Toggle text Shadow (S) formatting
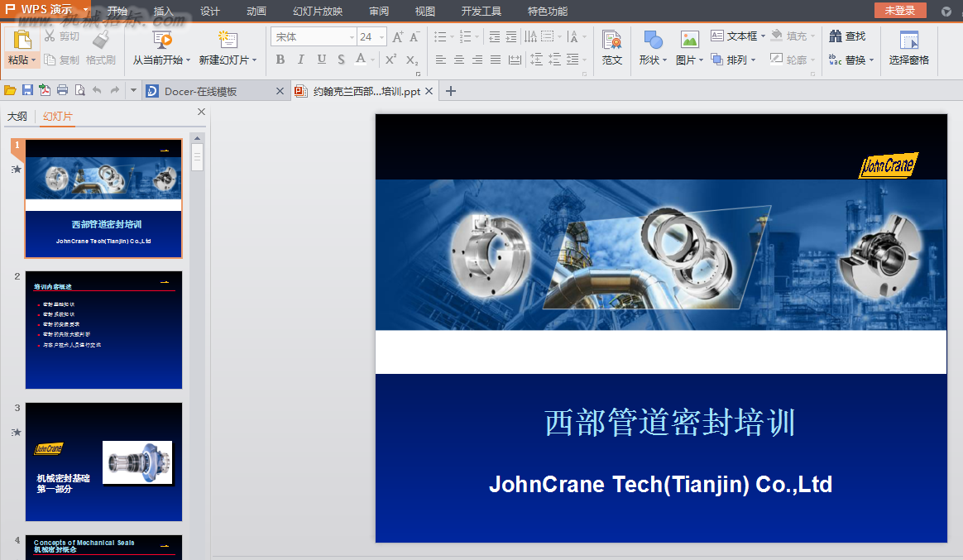Viewport: 963px width, 560px height. pyautogui.click(x=341, y=60)
